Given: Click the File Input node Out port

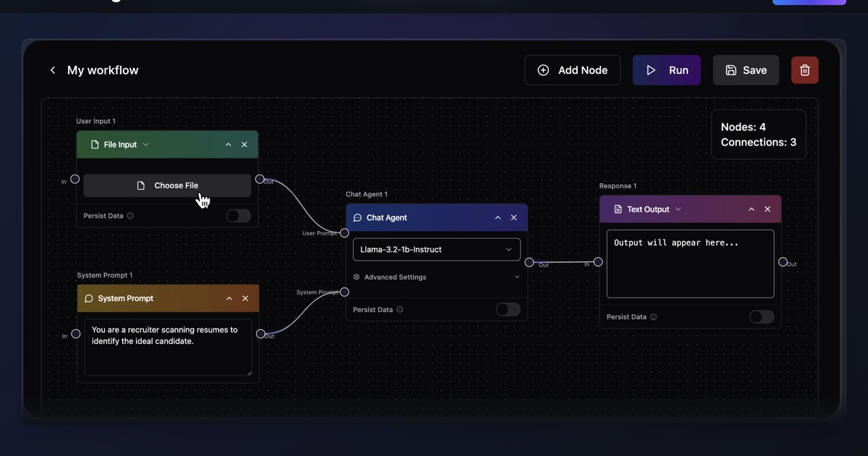Looking at the screenshot, I should click(260, 180).
